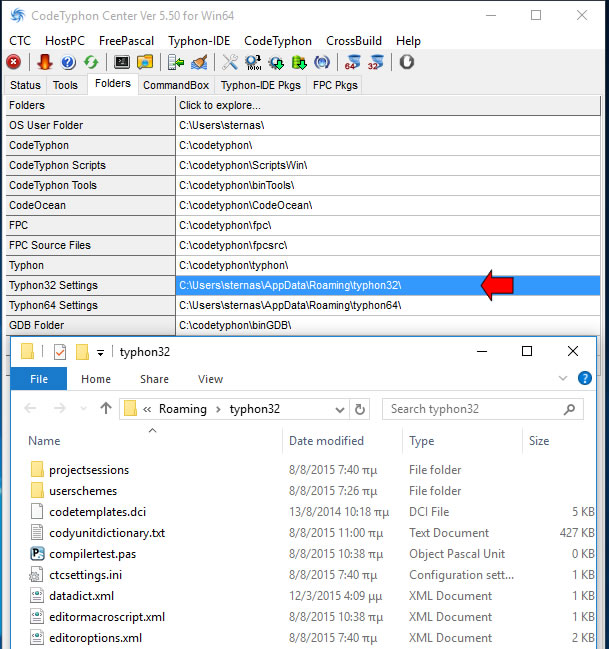Click the Explorer help question mark icon
The width and height of the screenshot is (609, 649).
coord(585,378)
